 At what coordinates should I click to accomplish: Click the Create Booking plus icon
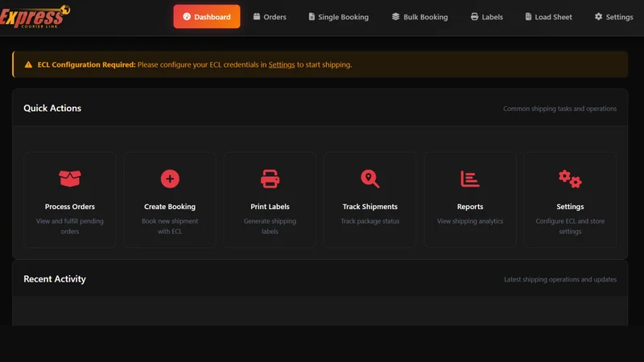170,179
